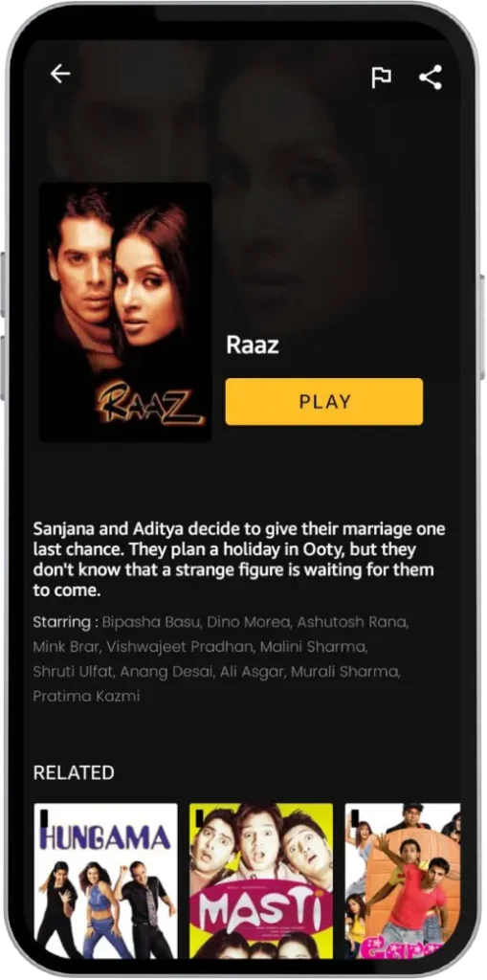This screenshot has width=487, height=980.
Task: Click the RELATED section heading
Action: pyautogui.click(x=74, y=772)
